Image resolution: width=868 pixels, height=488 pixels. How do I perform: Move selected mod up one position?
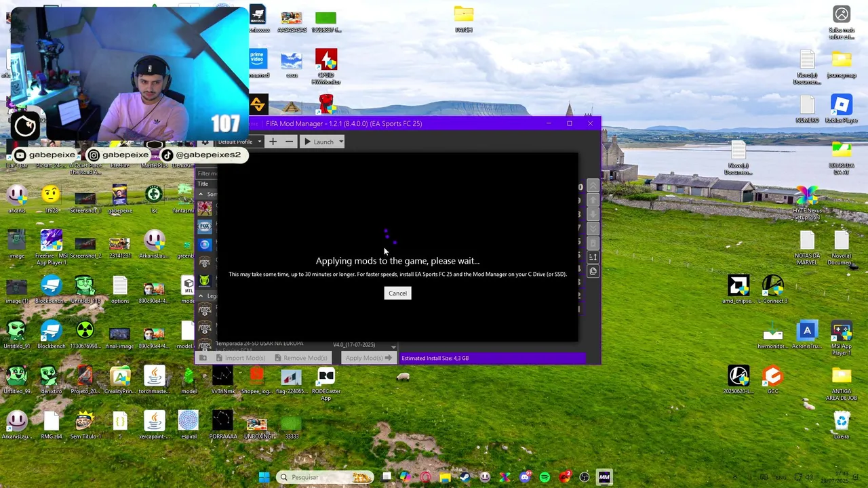coord(593,200)
